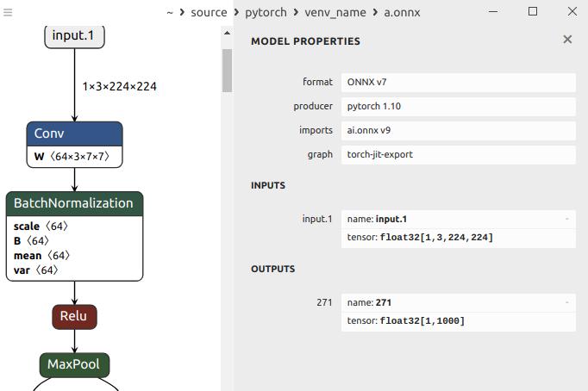Click the home '~' breadcrumb
Image resolution: width=588 pixels, height=391 pixels.
tap(170, 12)
